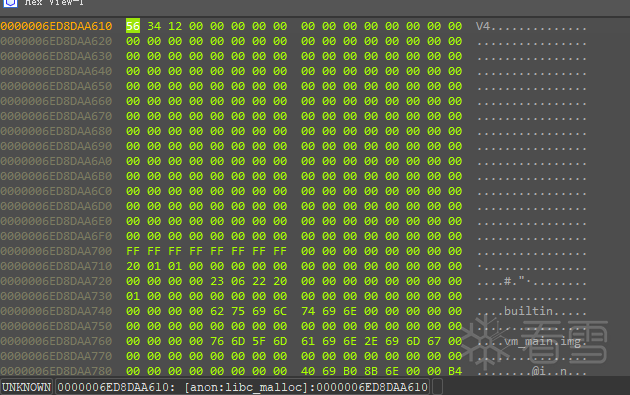Screen dimensions: 630x395
Task: Click the address 0000006ED8DAA6C0
Action: 56,191
